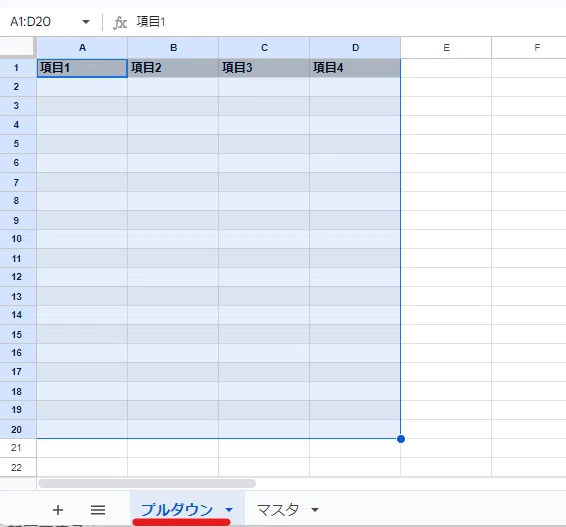Select row 2 header
This screenshot has width=566, height=527.
click(18, 87)
